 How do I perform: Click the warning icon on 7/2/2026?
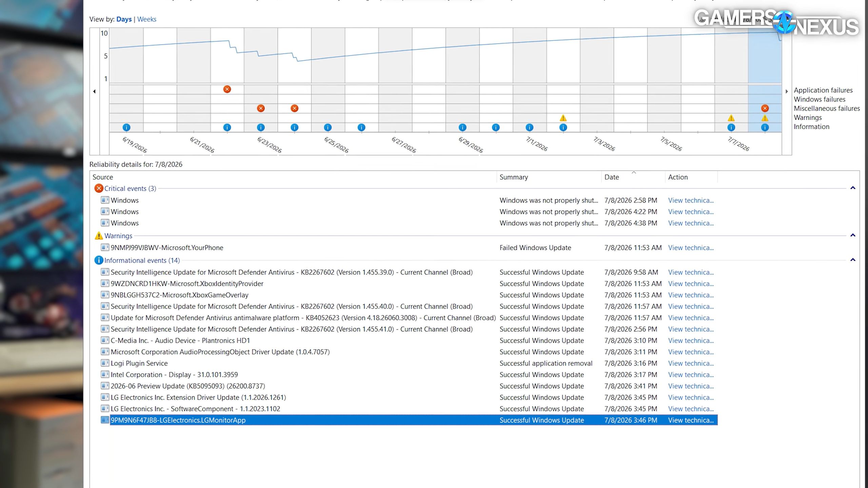point(563,118)
